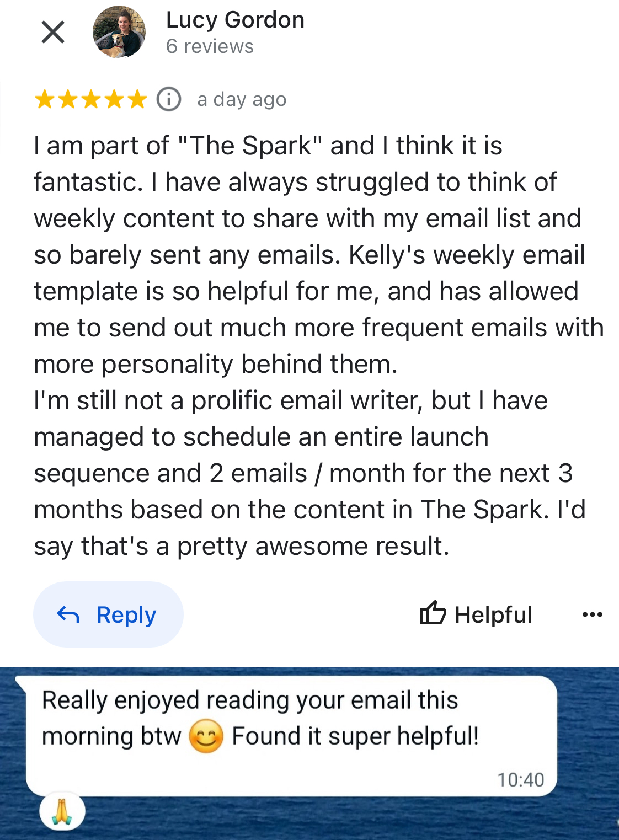
Task: Open the rating info circle icon
Action: [x=169, y=100]
